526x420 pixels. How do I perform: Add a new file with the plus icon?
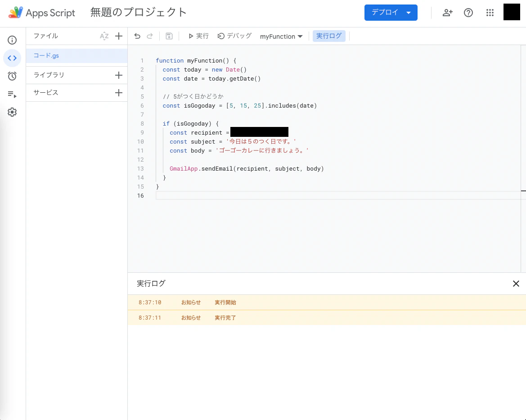(x=118, y=36)
